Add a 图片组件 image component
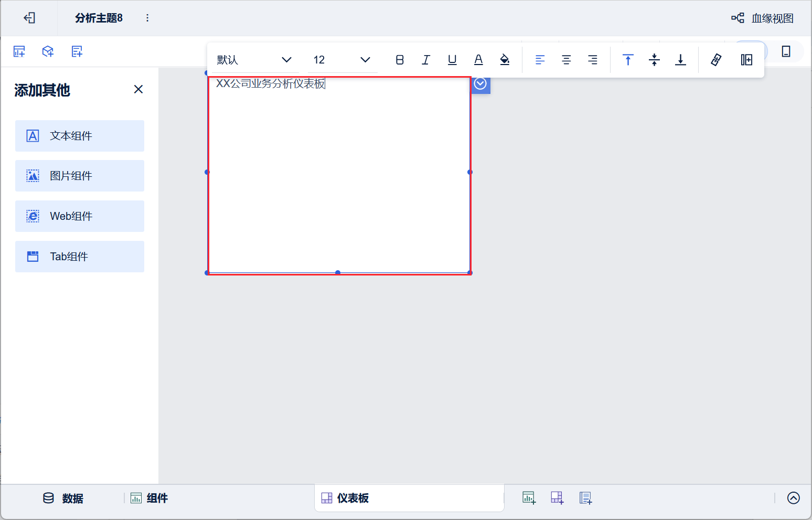Viewport: 812px width, 520px height. (80, 176)
